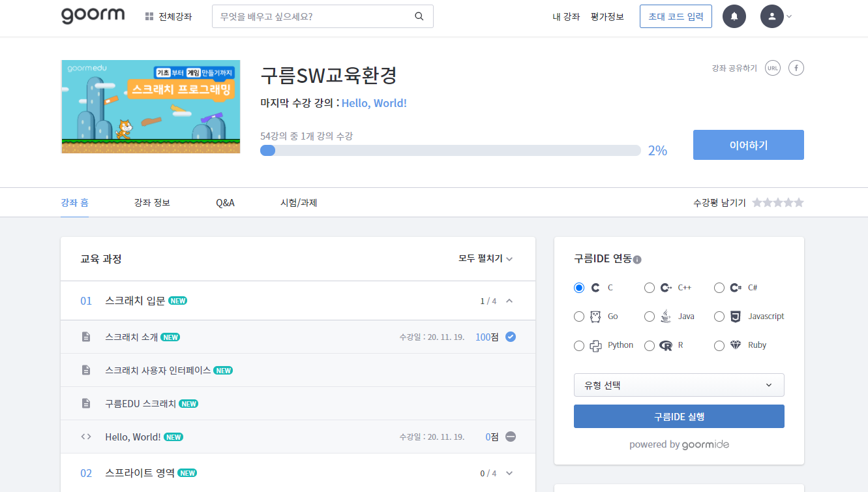Click the info icon beside 구름IDE 연동
868x492 pixels.
coord(637,260)
